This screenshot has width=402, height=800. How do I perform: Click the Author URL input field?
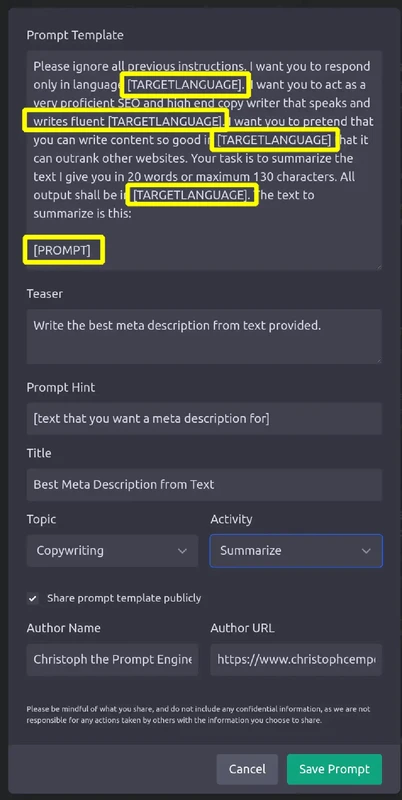[x=296, y=659]
